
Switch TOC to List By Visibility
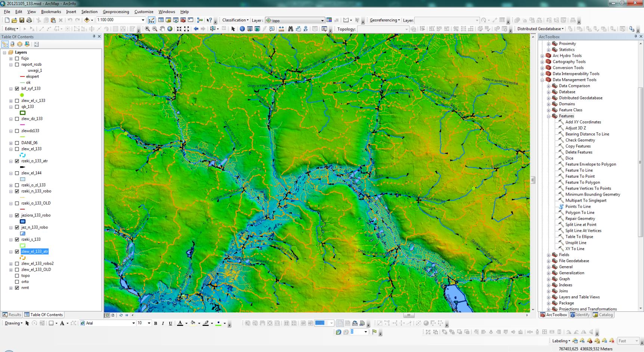pos(19,44)
